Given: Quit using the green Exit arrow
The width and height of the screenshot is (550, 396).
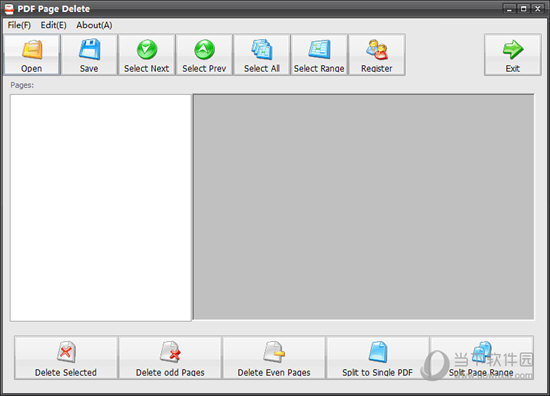Looking at the screenshot, I should click(512, 55).
